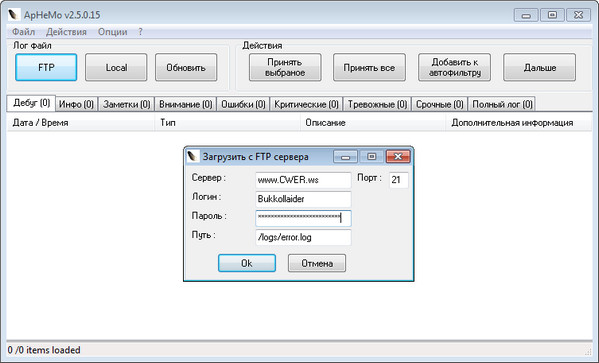Click the Добавить к автофильтру button
599x363 pixels.
pyautogui.click(x=455, y=67)
